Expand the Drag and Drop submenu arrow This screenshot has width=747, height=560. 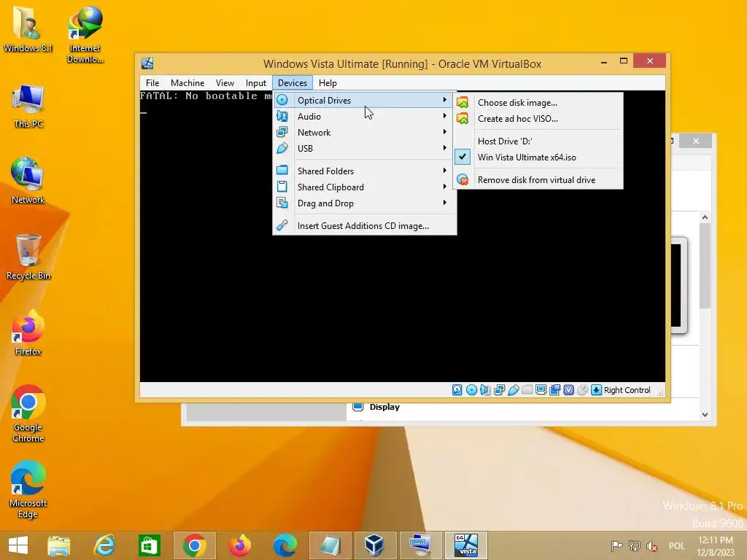[444, 203]
